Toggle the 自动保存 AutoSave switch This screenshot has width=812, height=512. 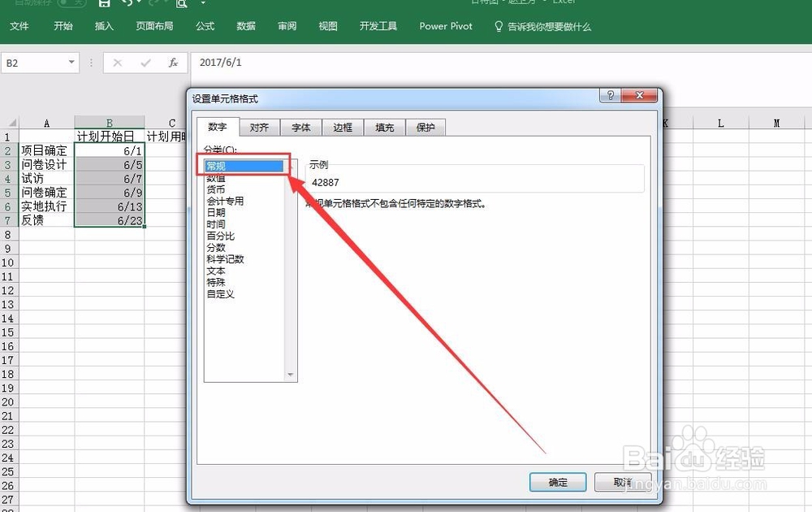(71, 3)
